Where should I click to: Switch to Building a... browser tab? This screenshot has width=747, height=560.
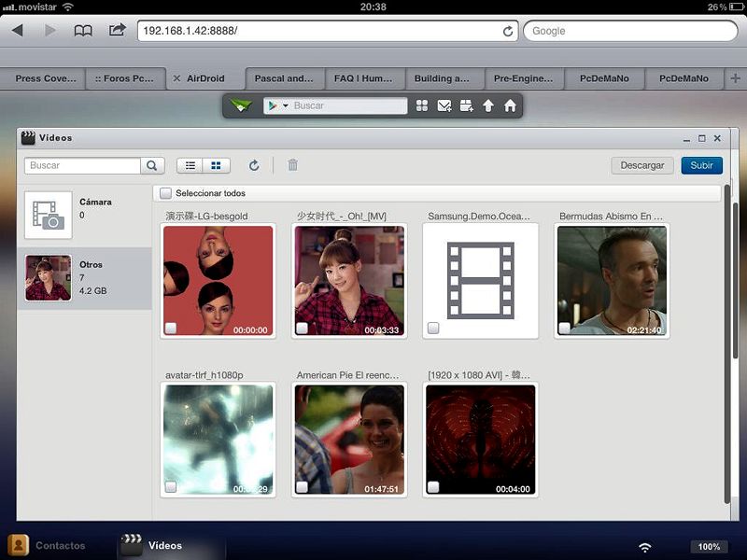(x=444, y=78)
